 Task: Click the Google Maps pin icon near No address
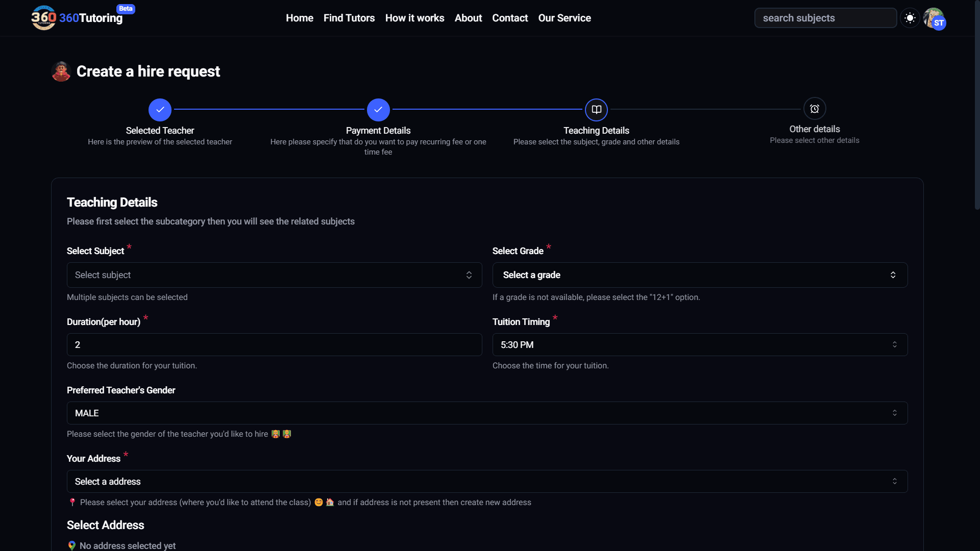(x=72, y=545)
